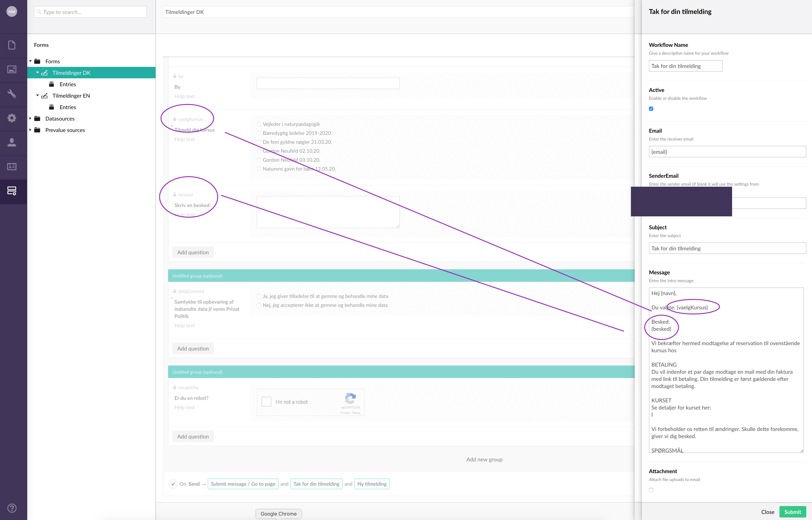The image size is (812, 520).
Task: Click the lock icon beside besked
Action: [x=174, y=195]
